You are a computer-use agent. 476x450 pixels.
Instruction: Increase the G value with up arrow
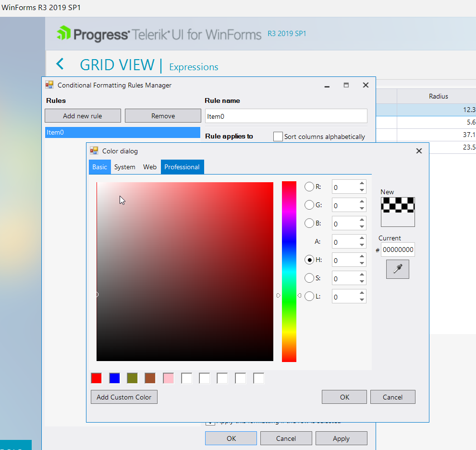[x=362, y=201]
